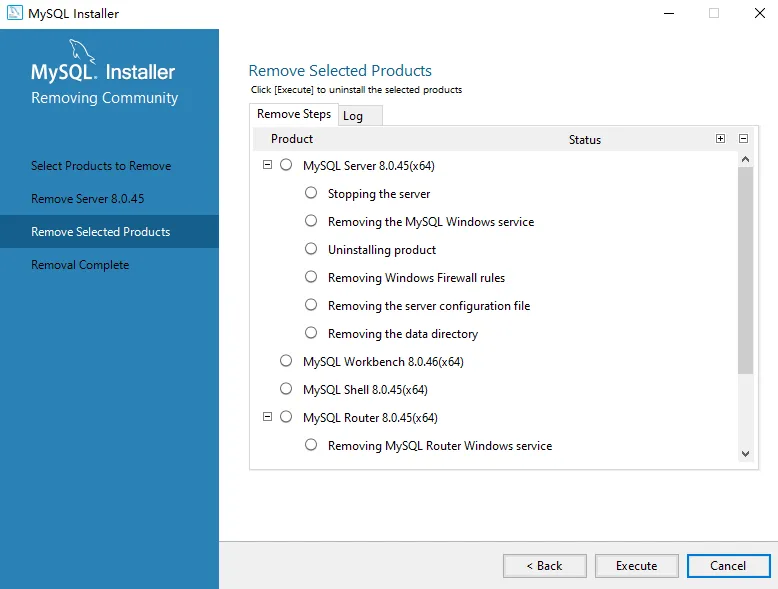Click the scrollbar down arrow in product list
The width and height of the screenshot is (778, 589).
pos(744,454)
